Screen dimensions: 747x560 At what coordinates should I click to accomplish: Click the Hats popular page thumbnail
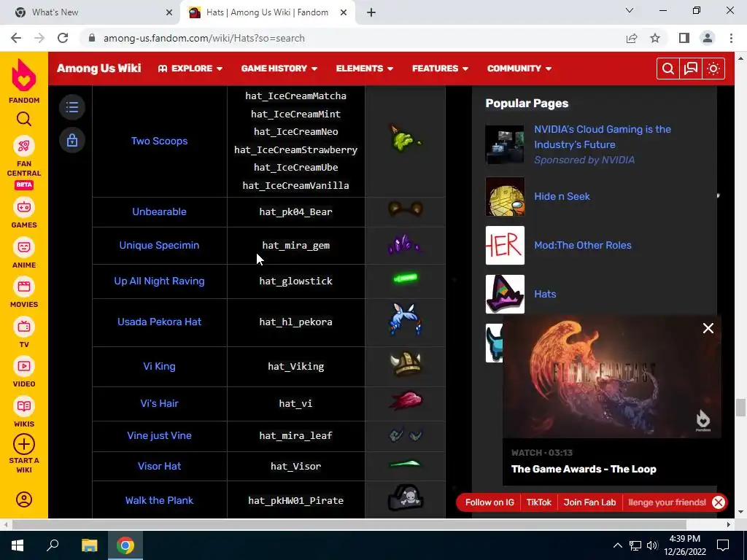(505, 294)
